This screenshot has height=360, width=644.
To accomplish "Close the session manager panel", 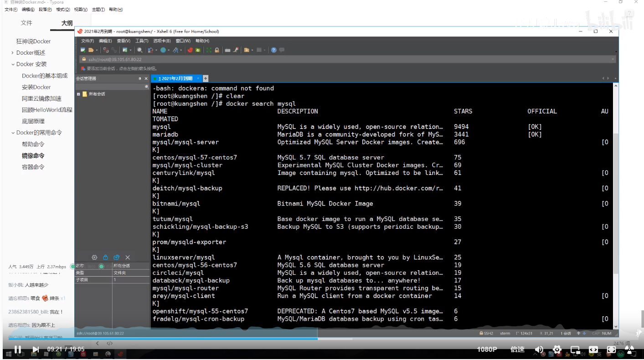I will [x=146, y=78].
